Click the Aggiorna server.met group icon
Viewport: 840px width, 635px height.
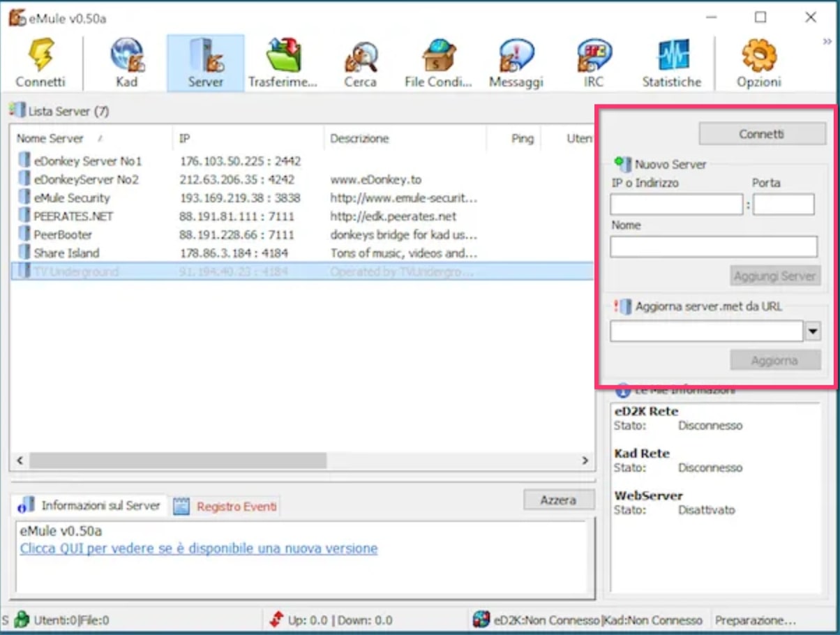(x=622, y=306)
